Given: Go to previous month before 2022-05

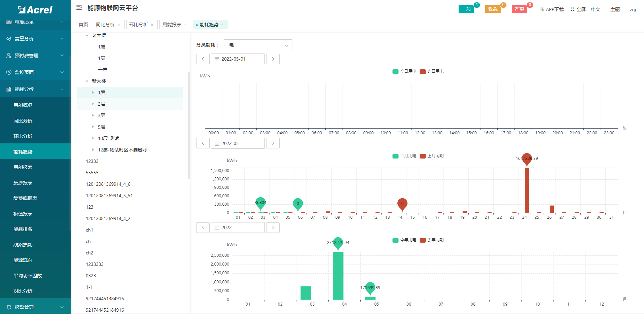Looking at the screenshot, I should click(203, 143).
